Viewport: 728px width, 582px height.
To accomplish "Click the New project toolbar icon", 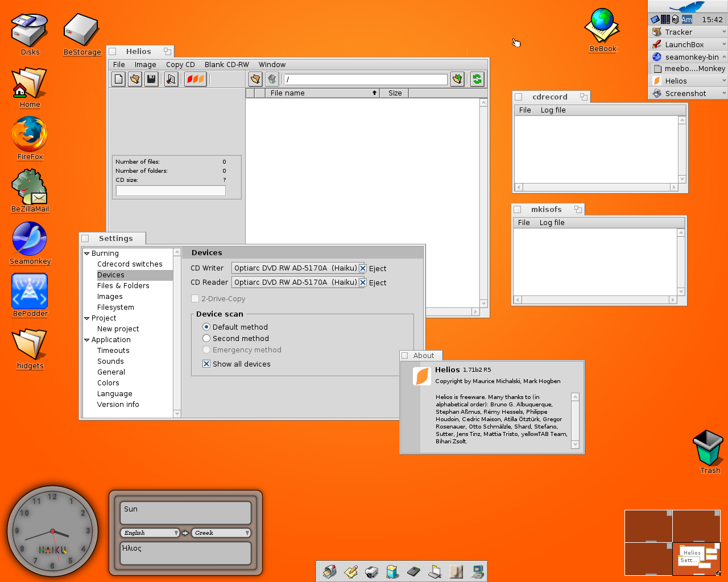I will (118, 79).
